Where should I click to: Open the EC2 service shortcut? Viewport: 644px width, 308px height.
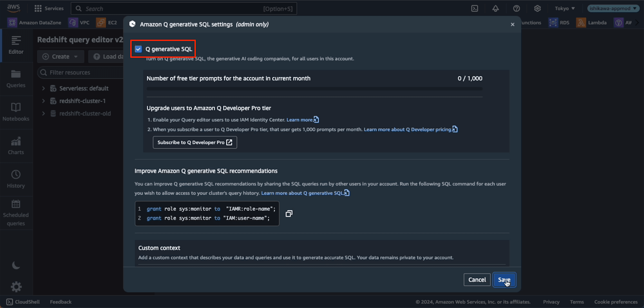[x=107, y=23]
